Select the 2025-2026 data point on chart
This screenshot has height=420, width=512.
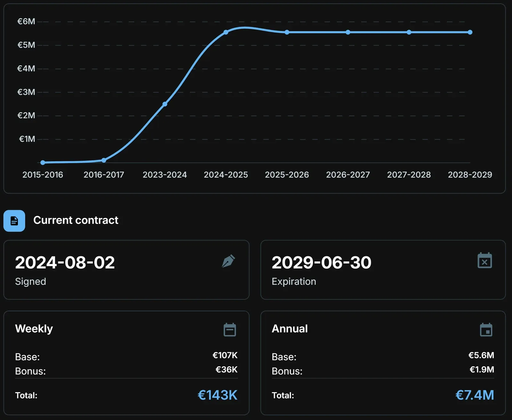point(287,32)
